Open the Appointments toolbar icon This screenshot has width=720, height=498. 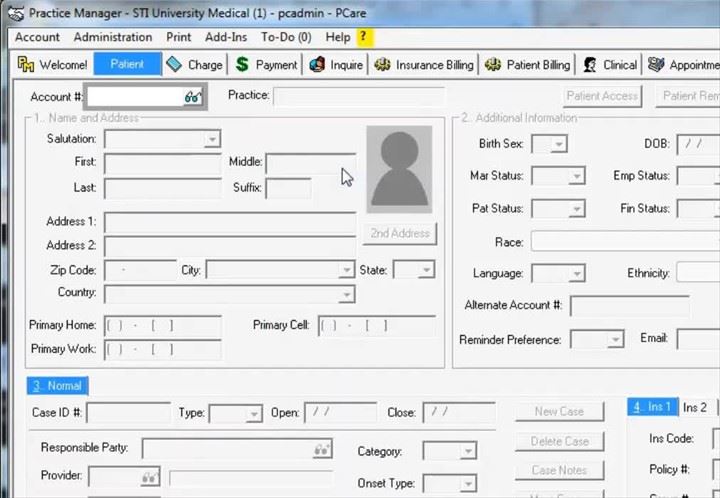pyautogui.click(x=656, y=64)
